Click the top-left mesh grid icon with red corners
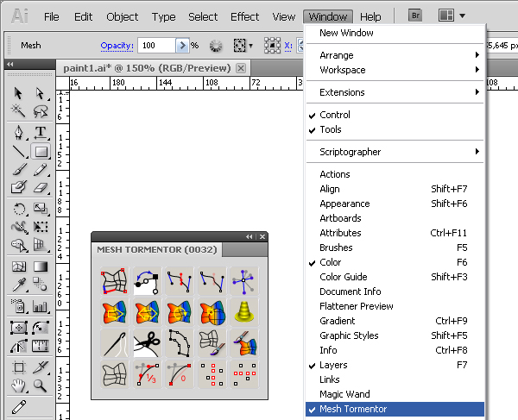This screenshot has width=518, height=420. click(115, 281)
